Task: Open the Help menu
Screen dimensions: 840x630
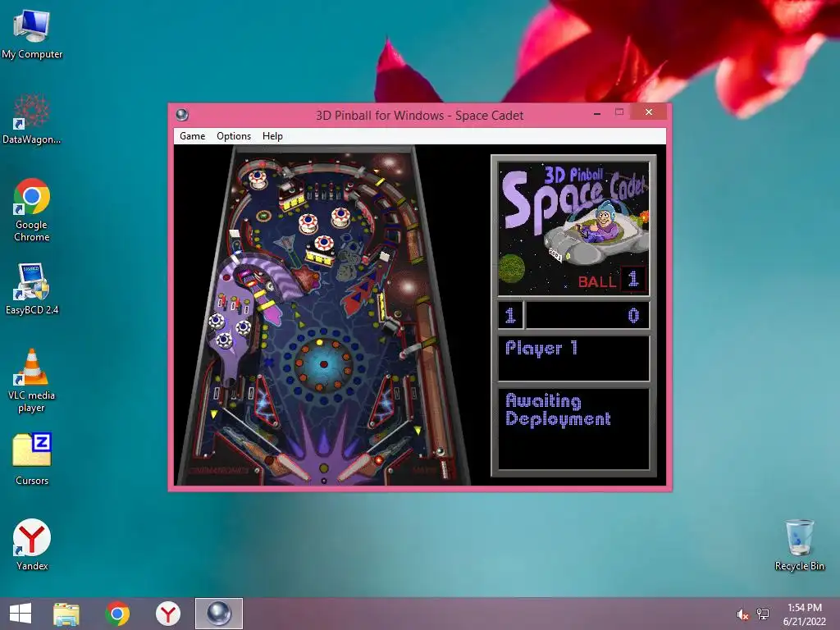Action: (272, 136)
